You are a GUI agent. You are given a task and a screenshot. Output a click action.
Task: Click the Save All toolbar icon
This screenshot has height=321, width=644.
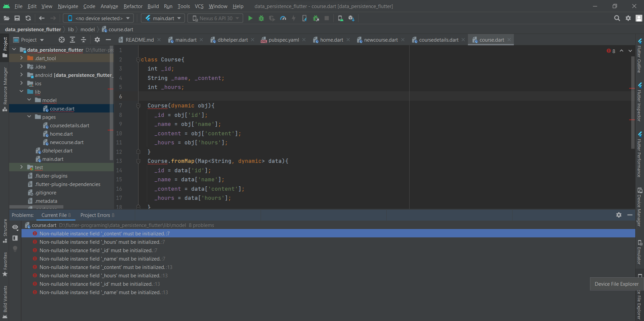point(17,18)
